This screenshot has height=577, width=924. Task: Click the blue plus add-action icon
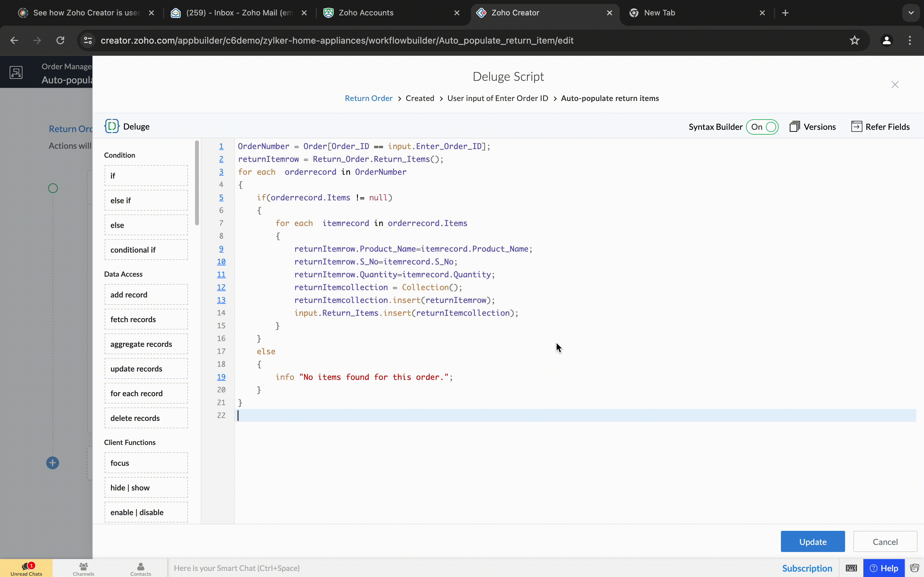53,463
